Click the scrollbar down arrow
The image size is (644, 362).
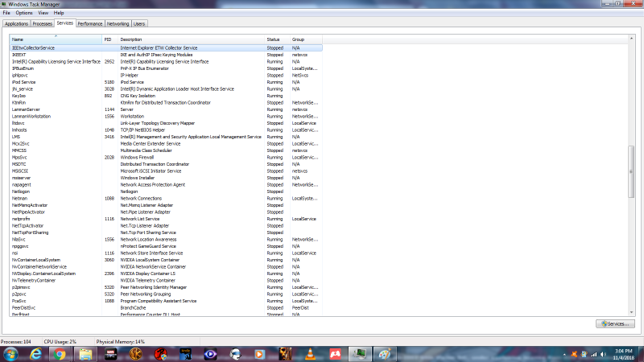[x=631, y=312]
